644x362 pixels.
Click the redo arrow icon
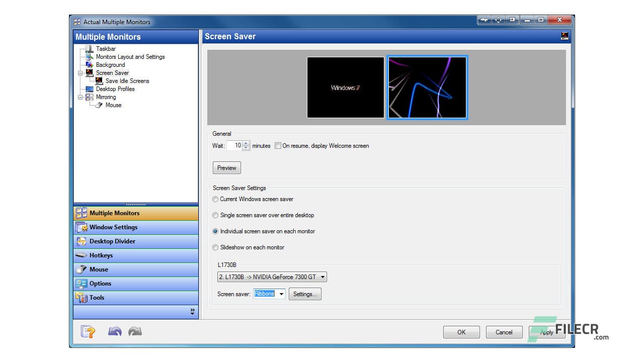click(135, 331)
